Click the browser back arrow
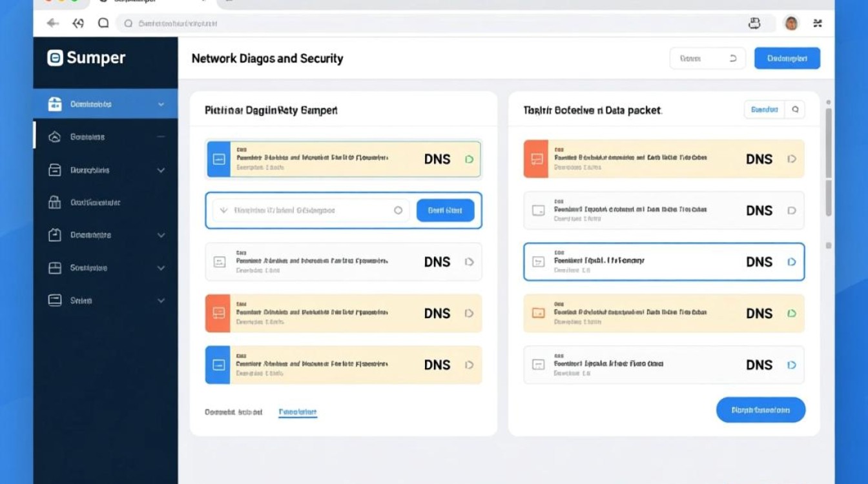The image size is (868, 484). point(53,23)
